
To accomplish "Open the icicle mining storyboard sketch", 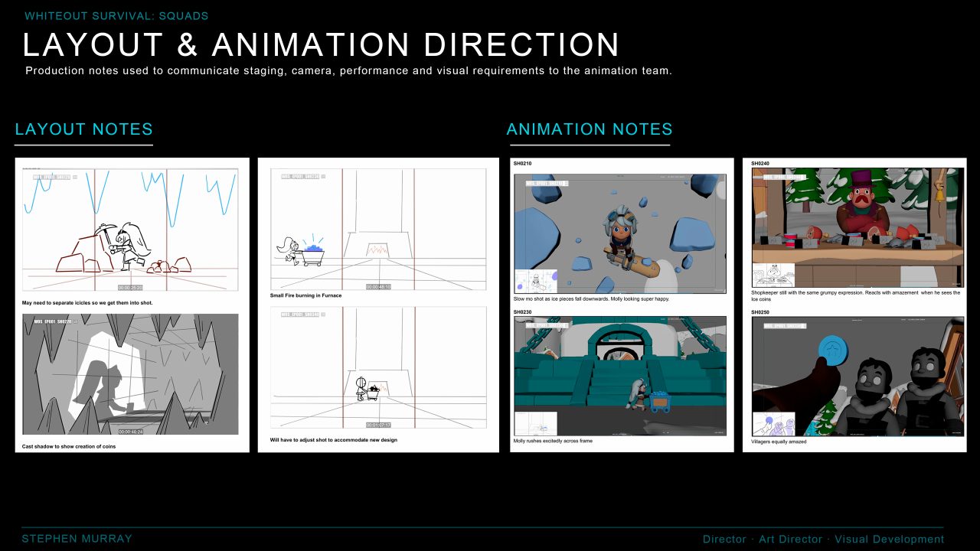I will (130, 230).
